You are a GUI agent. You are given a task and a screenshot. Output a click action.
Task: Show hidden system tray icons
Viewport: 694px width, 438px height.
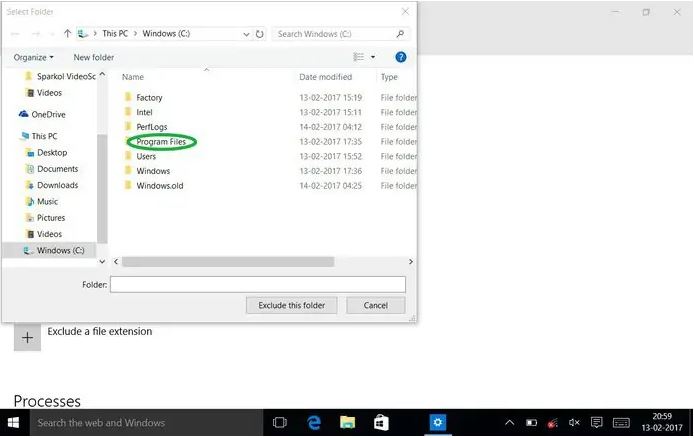(509, 423)
